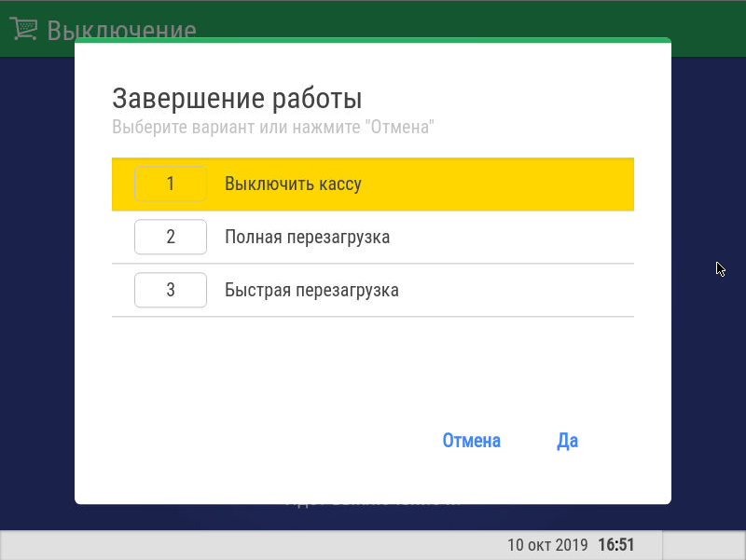Choose "Полная перезагрузка" option
This screenshot has width=746, height=560.
click(x=372, y=238)
